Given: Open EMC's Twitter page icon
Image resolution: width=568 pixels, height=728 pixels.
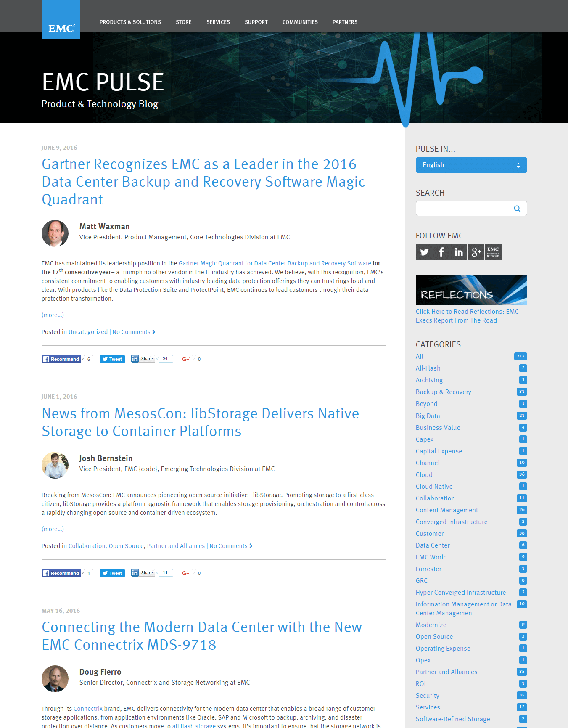Looking at the screenshot, I should (424, 252).
